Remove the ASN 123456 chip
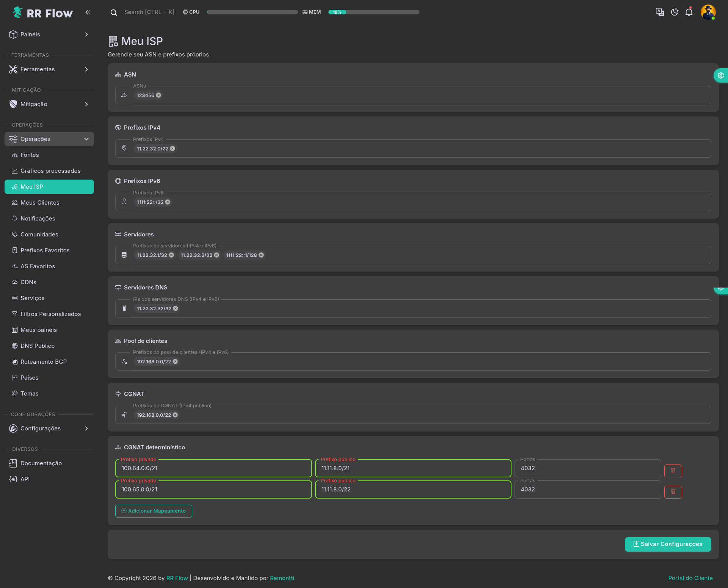Image resolution: width=728 pixels, height=588 pixels. click(x=158, y=95)
